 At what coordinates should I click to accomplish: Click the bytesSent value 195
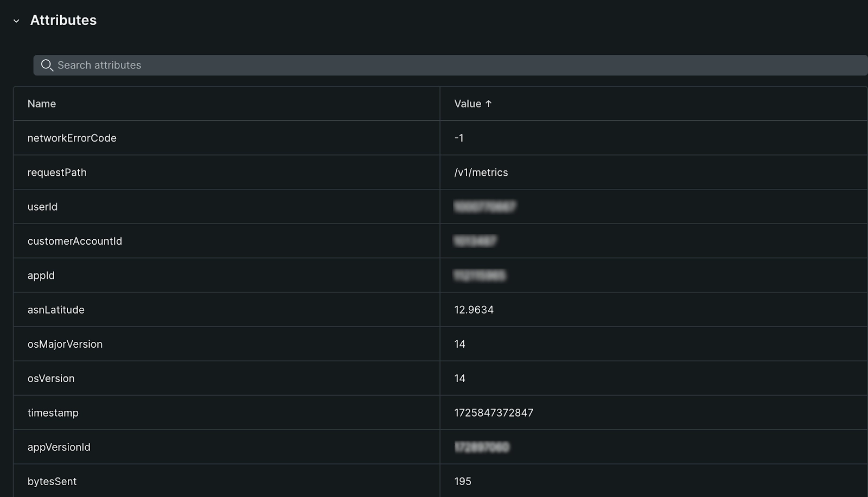coord(463,481)
